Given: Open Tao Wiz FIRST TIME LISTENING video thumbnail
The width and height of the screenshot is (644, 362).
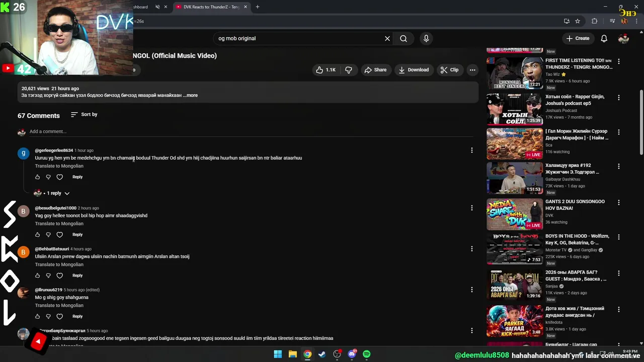Looking at the screenshot, I should [514, 73].
